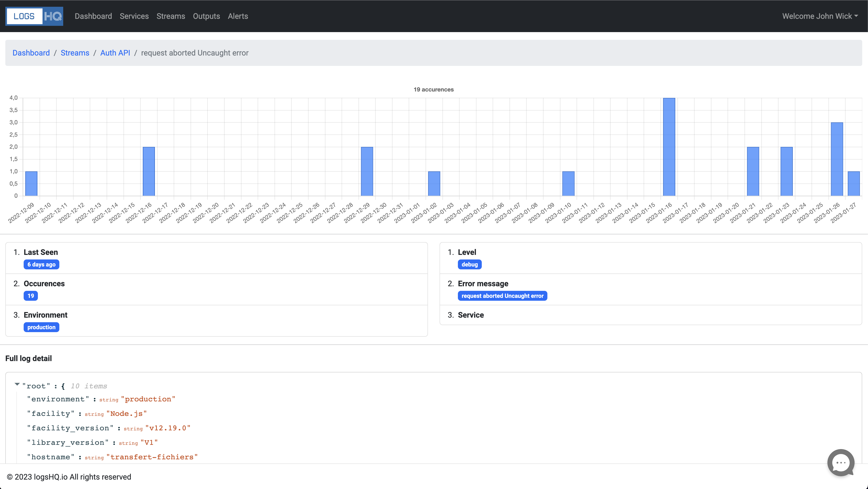This screenshot has width=868, height=489.
Task: Click Streams breadcrumb link
Action: 75,53
